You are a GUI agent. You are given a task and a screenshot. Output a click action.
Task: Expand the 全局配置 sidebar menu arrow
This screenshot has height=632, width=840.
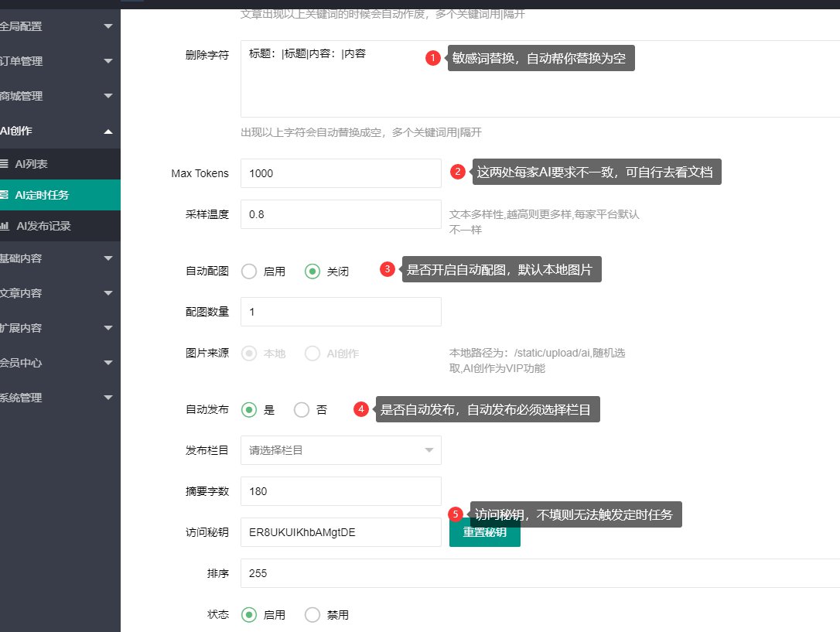click(x=108, y=26)
